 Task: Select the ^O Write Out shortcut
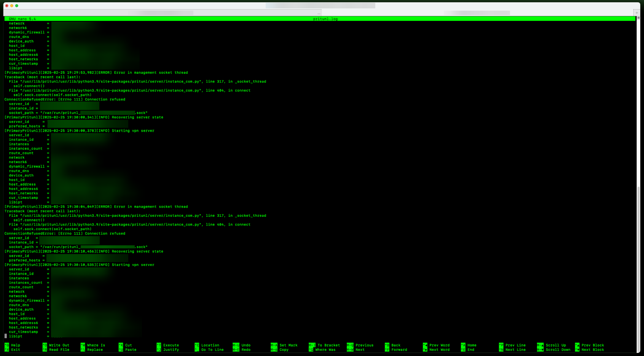(56, 345)
